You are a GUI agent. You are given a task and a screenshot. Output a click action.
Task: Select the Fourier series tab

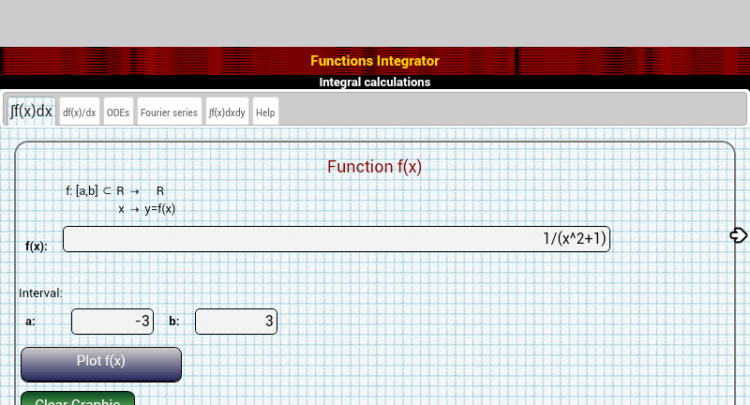click(x=169, y=113)
